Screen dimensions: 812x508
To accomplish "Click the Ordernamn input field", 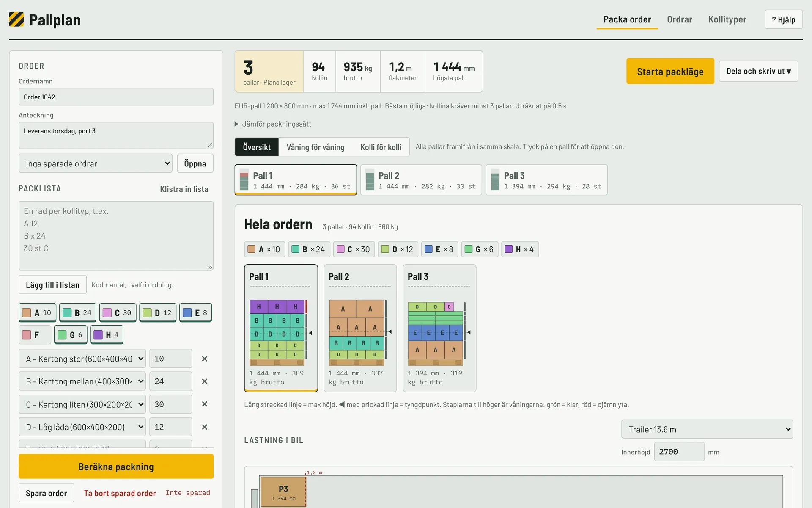I will 116,97.
